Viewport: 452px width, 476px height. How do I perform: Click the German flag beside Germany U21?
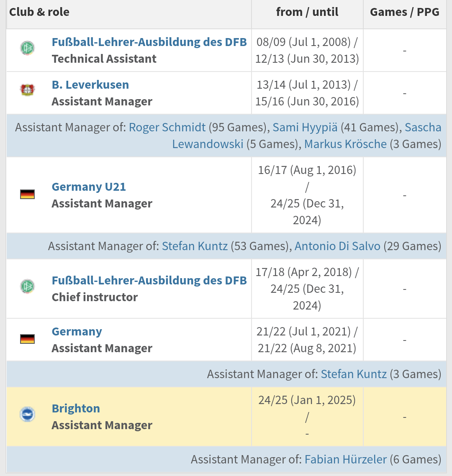coord(27,194)
